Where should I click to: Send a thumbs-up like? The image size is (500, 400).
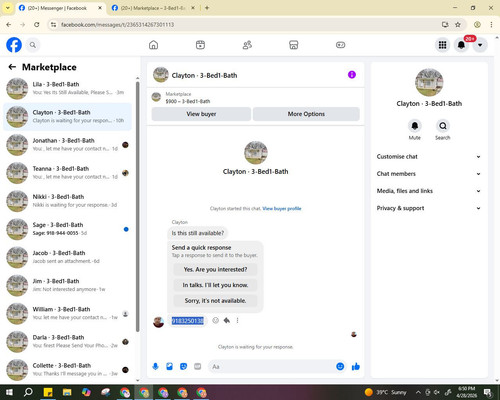pyautogui.click(x=356, y=367)
